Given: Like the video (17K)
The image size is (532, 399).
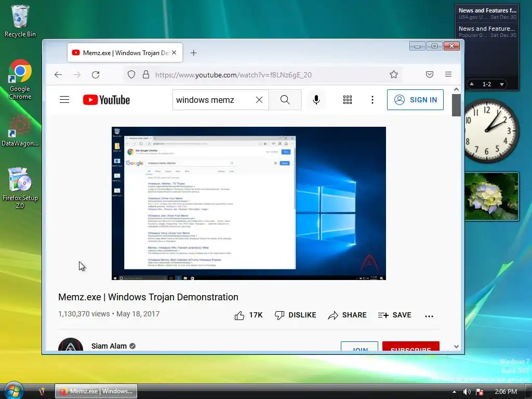Looking at the screenshot, I should click(248, 315).
